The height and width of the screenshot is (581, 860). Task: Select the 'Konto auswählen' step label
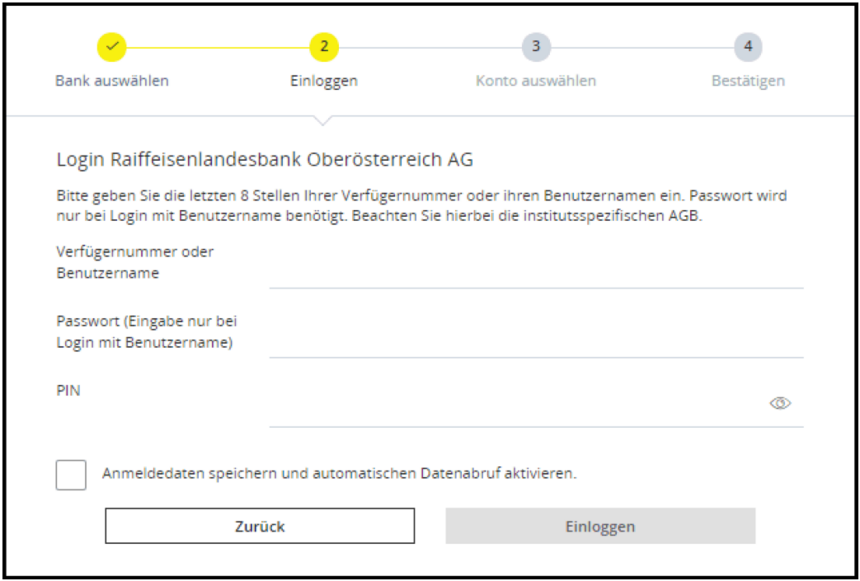(536, 81)
